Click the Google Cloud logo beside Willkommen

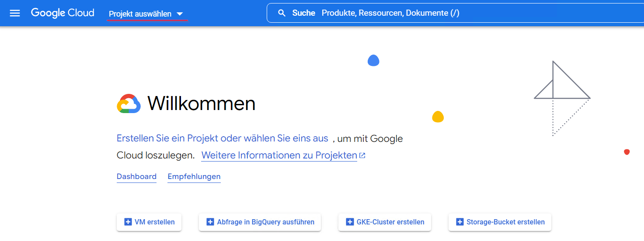coord(129,103)
